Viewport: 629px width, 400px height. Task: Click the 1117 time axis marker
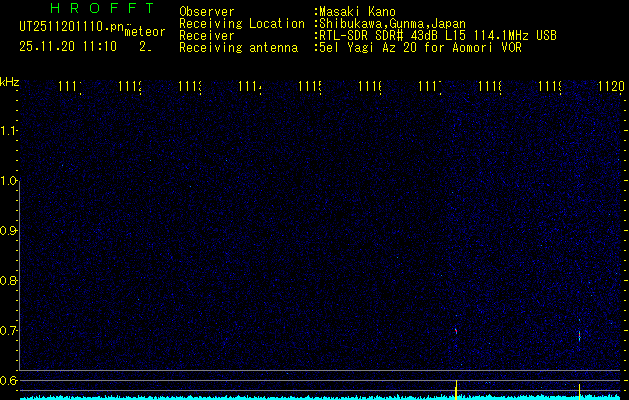[430, 86]
